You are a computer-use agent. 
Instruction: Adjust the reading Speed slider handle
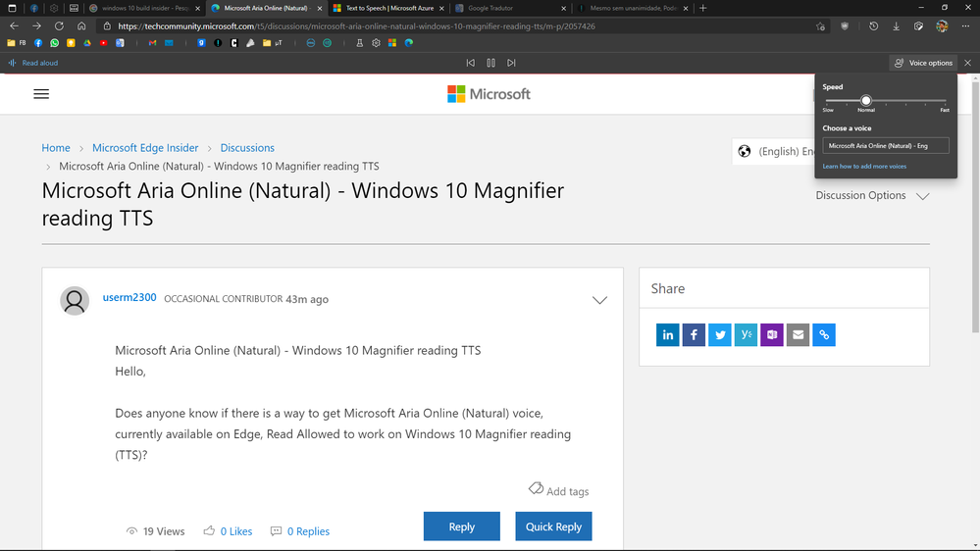point(865,100)
